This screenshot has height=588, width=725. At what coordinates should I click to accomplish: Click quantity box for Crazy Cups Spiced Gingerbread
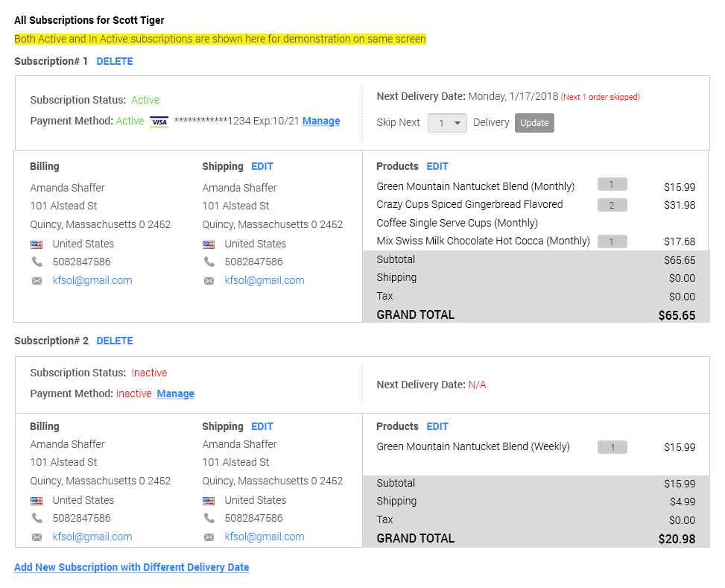click(612, 205)
